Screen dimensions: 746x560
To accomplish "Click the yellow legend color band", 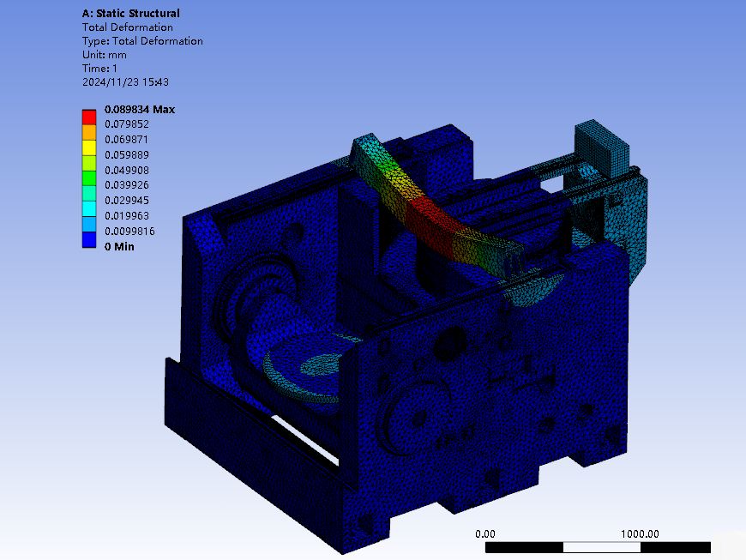I will tap(89, 148).
